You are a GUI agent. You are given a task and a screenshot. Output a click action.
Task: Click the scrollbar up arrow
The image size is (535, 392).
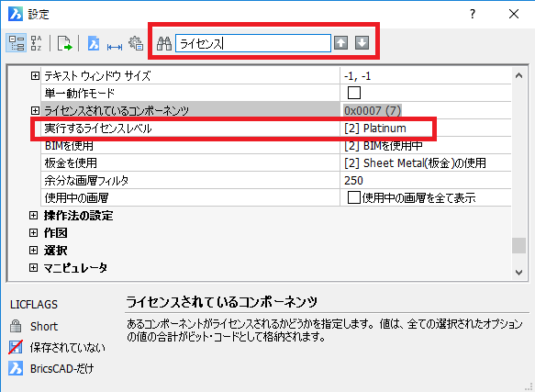(x=518, y=75)
